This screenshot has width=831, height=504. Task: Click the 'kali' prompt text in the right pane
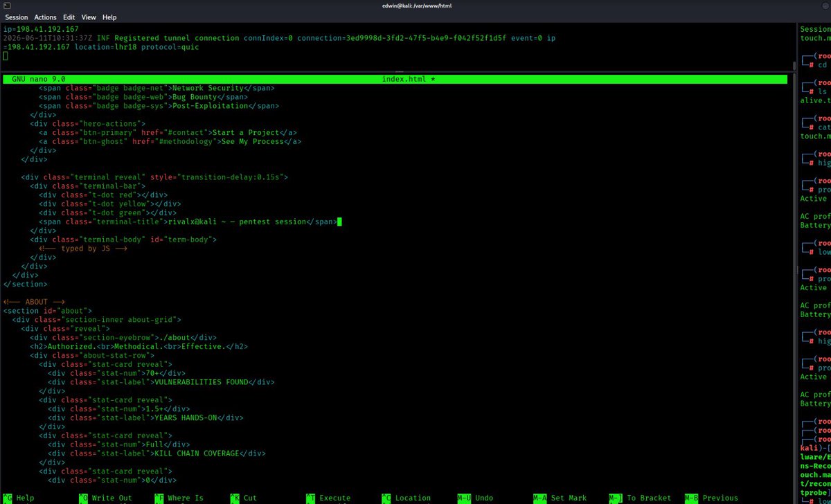click(808, 448)
